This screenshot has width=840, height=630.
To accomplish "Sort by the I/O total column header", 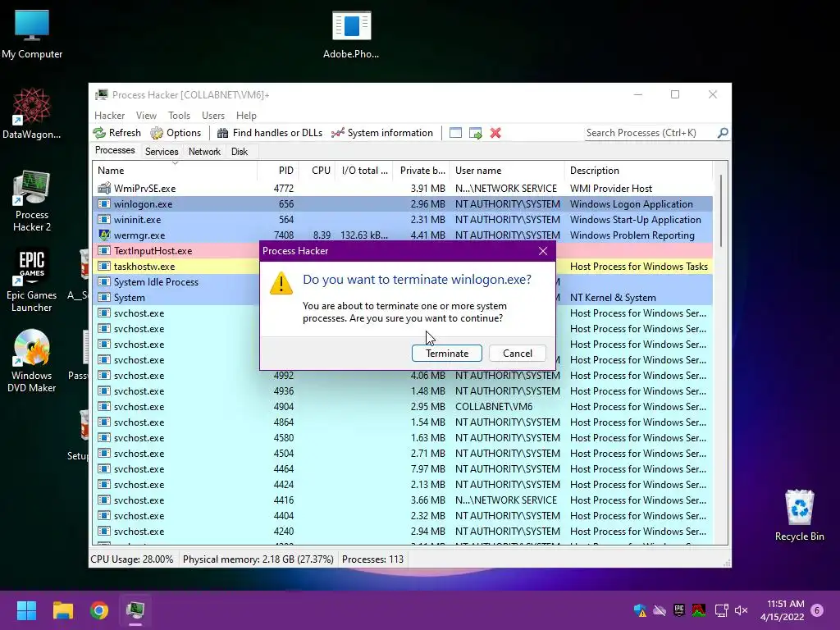I will 365,171.
